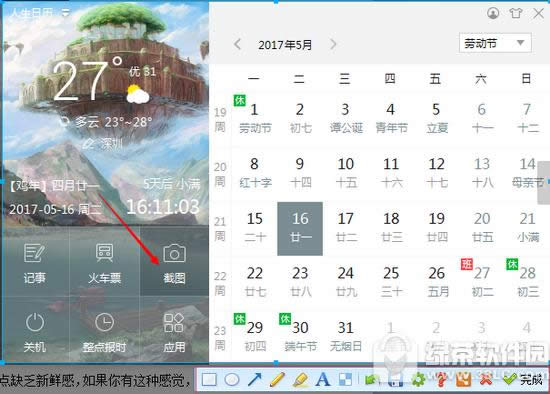The width and height of the screenshot is (550, 394).
Task: Select the mosaic blur tool
Action: 346,380
